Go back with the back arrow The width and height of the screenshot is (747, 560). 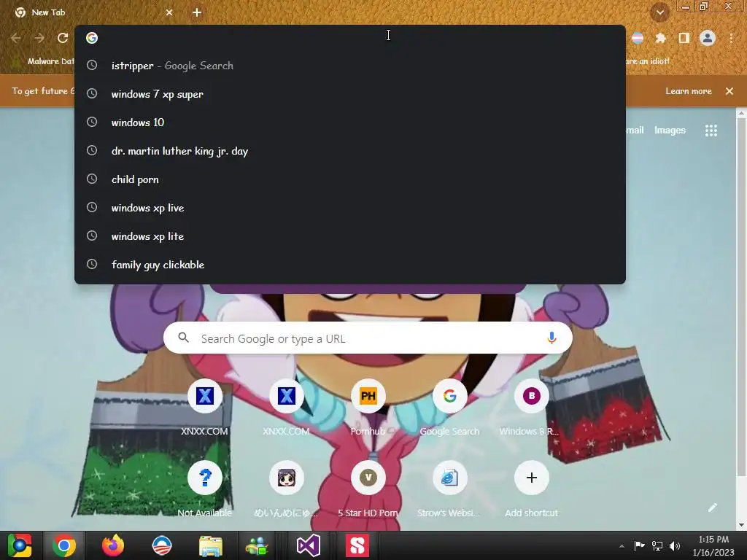tap(16, 38)
